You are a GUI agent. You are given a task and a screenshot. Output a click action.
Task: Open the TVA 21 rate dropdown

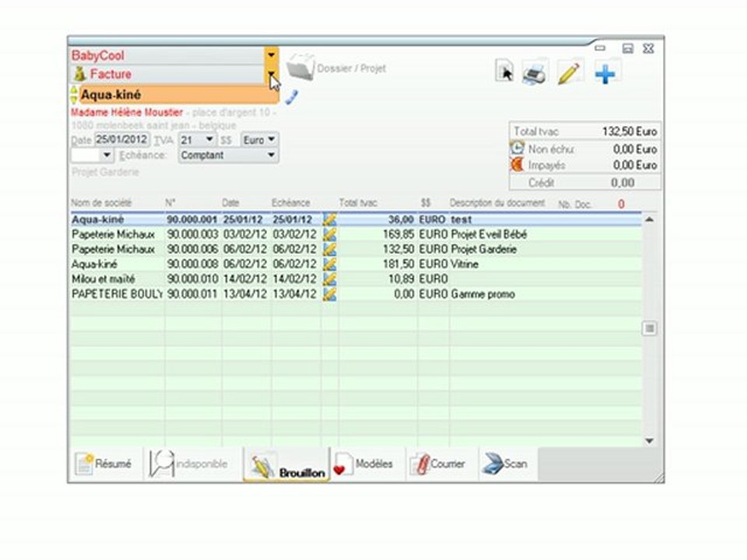click(x=197, y=139)
